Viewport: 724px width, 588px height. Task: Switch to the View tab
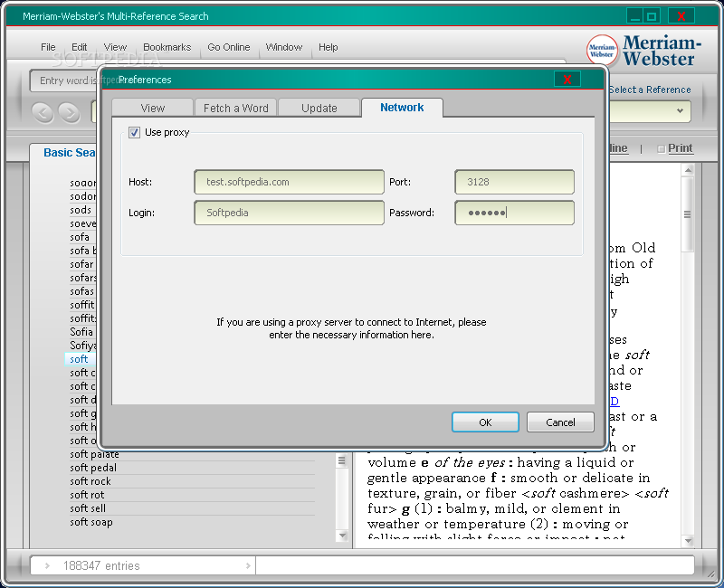pyautogui.click(x=152, y=108)
